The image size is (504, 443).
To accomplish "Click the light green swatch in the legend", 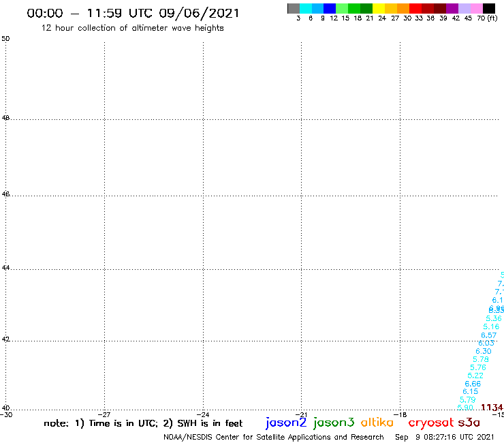I will pyautogui.click(x=342, y=8).
